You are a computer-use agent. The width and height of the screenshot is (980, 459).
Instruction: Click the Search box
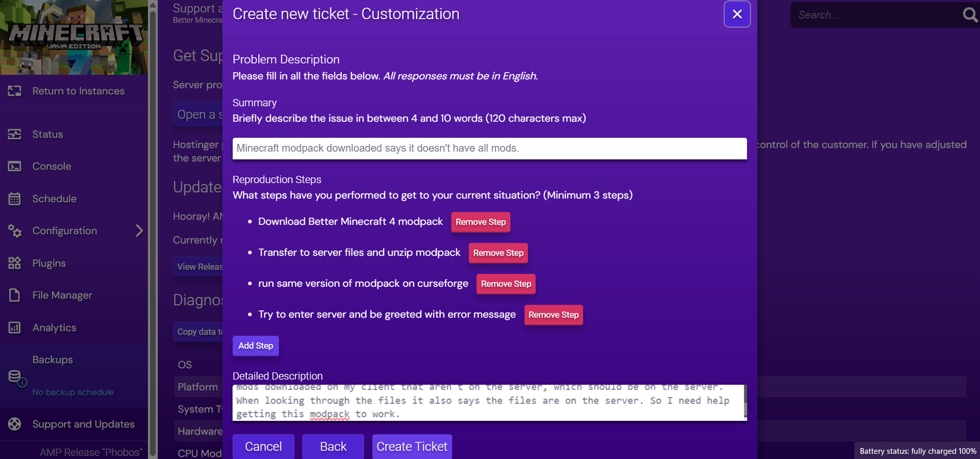pyautogui.click(x=876, y=15)
